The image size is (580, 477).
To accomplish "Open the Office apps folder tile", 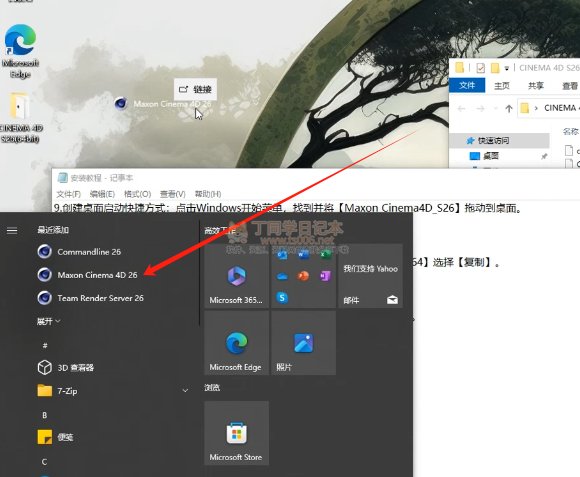I will pyautogui.click(x=304, y=276).
